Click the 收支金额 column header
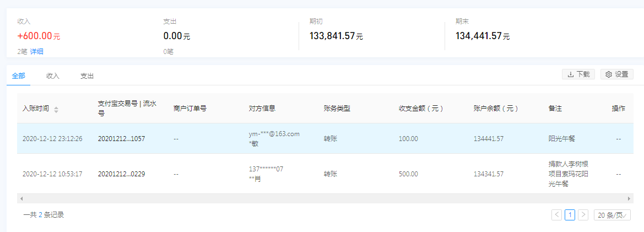Screen dimensions: 644x232 point(421,109)
